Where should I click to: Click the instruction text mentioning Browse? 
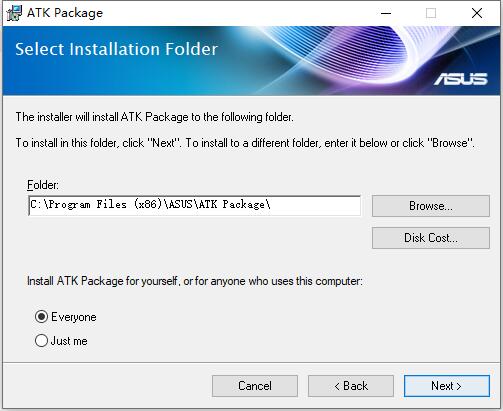coord(245,143)
